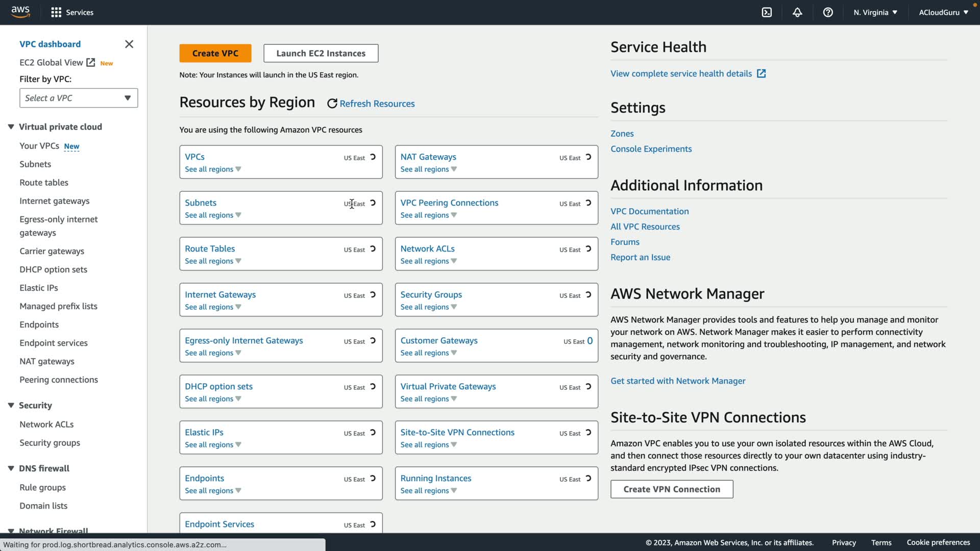Open Security groups in sidebar

50,443
